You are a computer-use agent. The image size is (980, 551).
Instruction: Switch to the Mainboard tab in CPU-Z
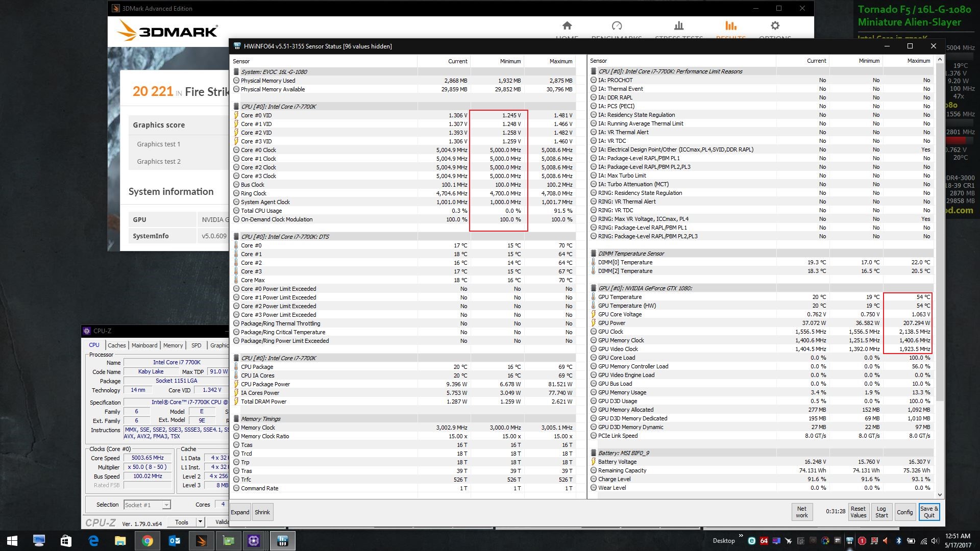tap(144, 345)
